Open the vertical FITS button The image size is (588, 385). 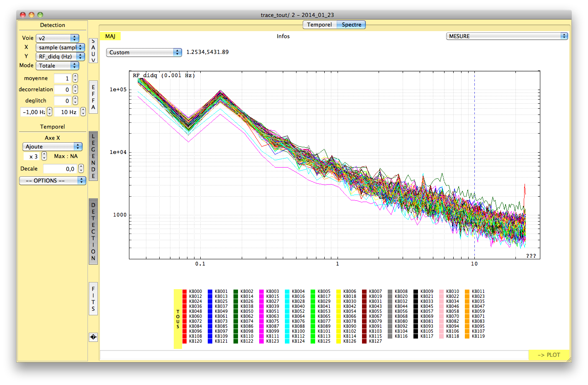93,299
